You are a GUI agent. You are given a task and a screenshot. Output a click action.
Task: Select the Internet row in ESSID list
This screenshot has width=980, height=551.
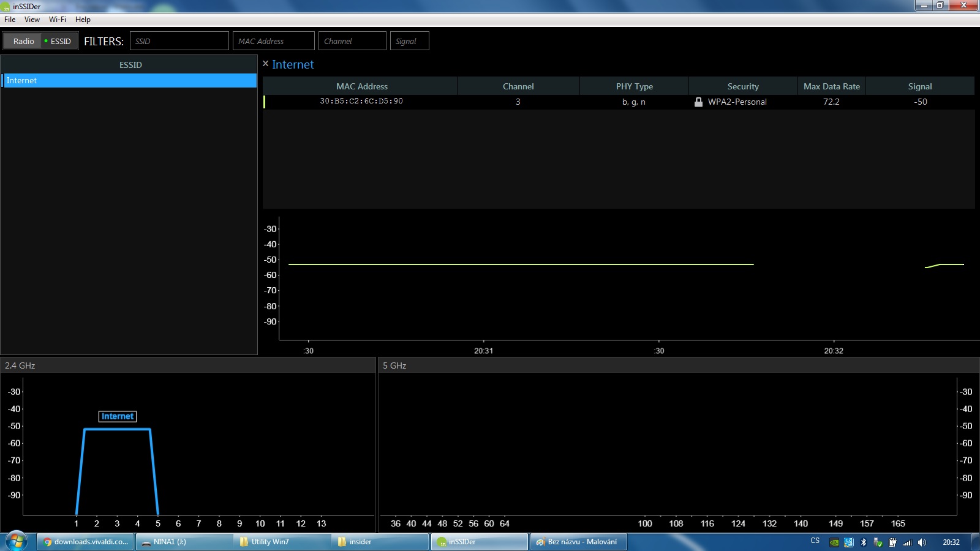(x=129, y=80)
